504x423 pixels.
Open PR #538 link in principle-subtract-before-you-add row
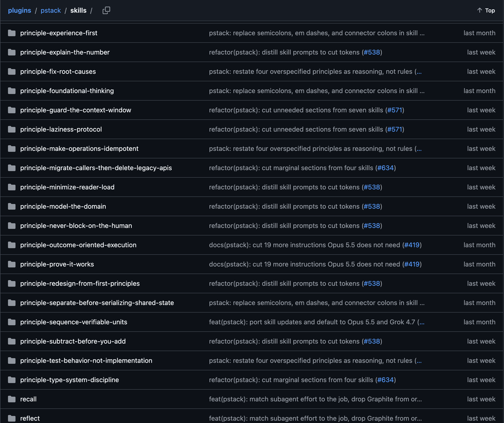click(x=372, y=341)
